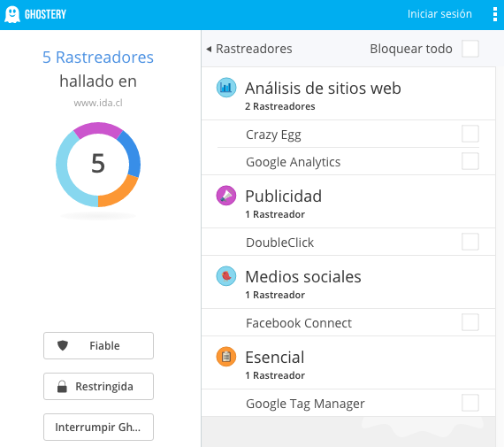Click the number 5 in donut center
The image size is (504, 447).
[x=98, y=163]
